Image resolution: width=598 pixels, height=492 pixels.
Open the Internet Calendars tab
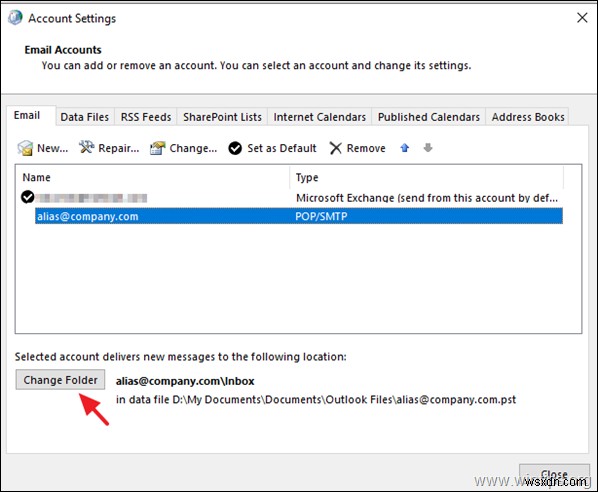(x=320, y=117)
